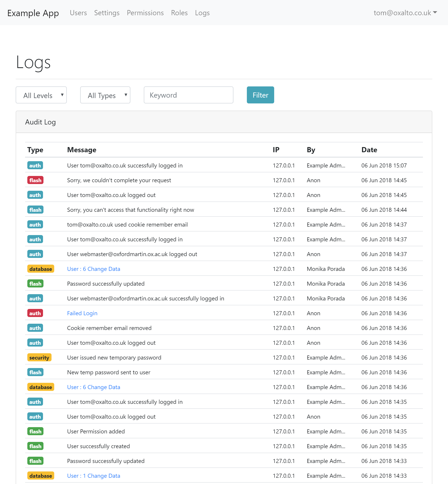
Task: Click the User : 6 Change Data link
Action: pos(94,269)
